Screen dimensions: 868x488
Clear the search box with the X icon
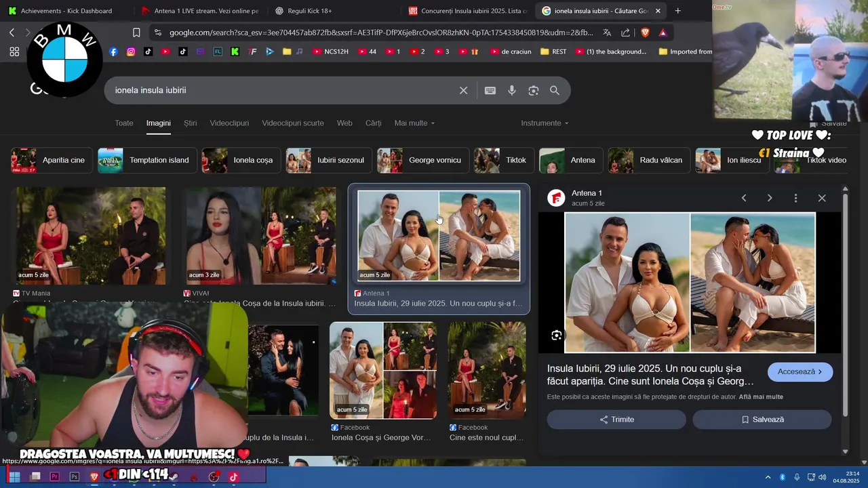[463, 90]
